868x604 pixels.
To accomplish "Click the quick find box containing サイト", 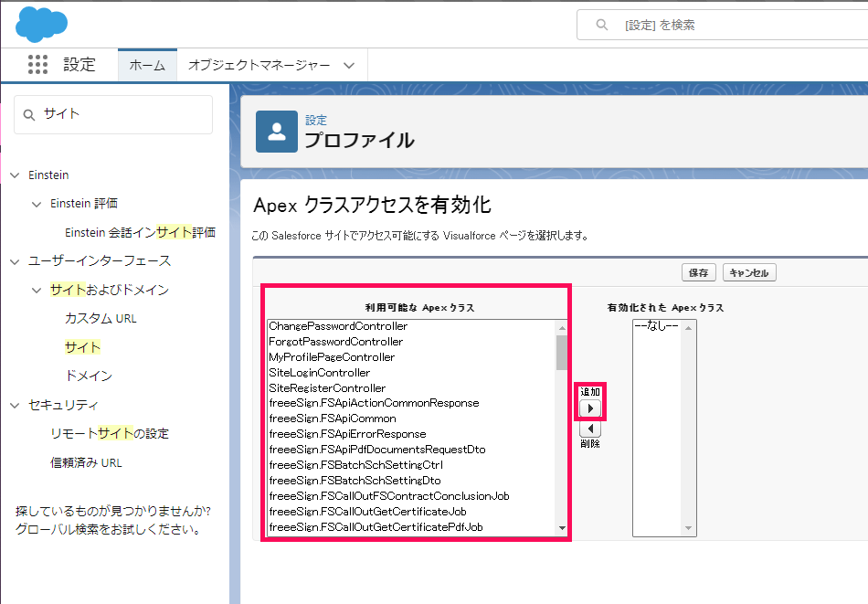I will point(113,114).
